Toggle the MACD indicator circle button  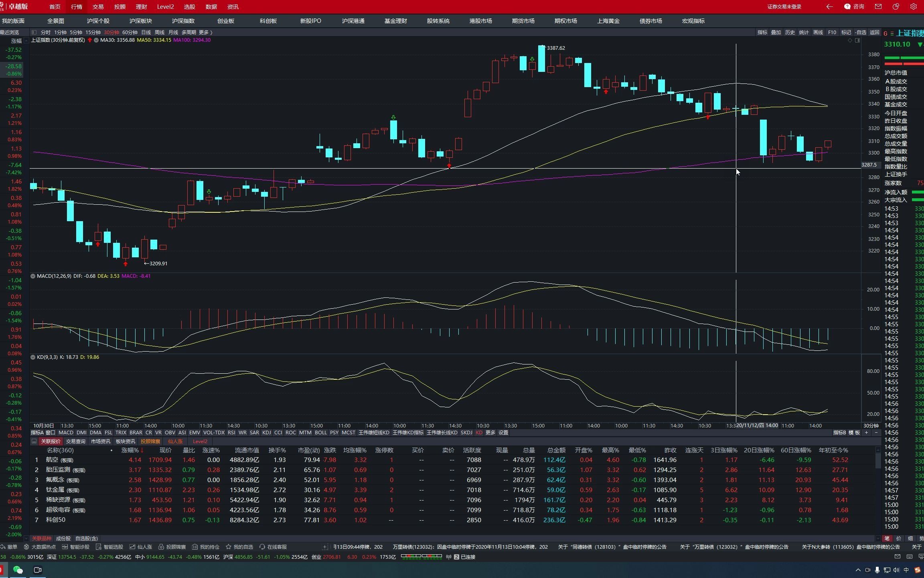pyautogui.click(x=33, y=276)
